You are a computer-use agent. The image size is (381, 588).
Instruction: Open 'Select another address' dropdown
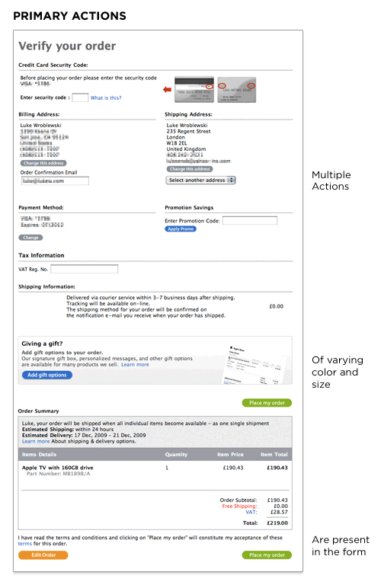(x=200, y=181)
